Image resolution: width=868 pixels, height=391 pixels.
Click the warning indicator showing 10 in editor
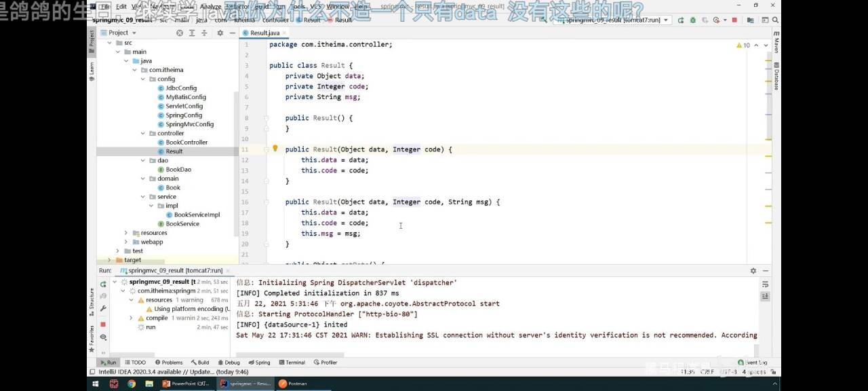pyautogui.click(x=743, y=45)
